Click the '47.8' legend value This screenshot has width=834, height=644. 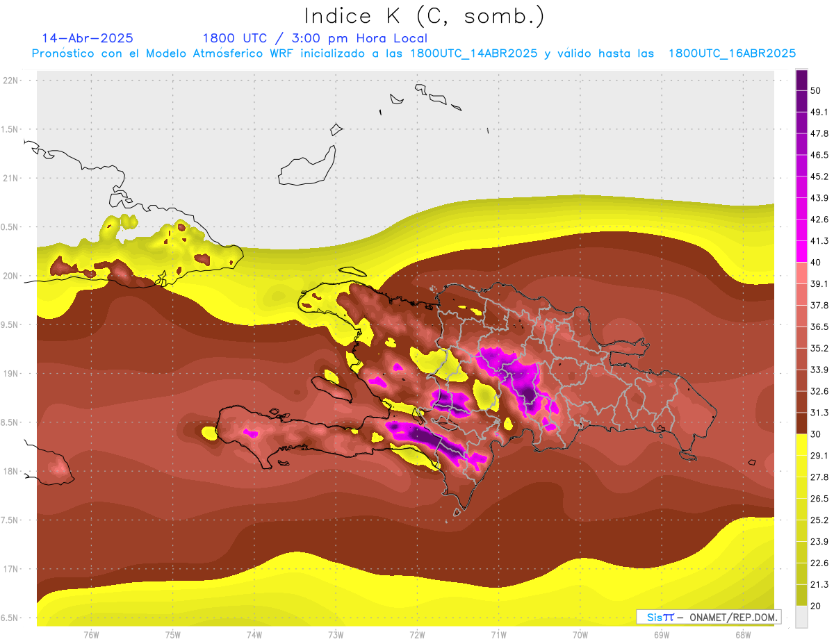click(x=819, y=133)
